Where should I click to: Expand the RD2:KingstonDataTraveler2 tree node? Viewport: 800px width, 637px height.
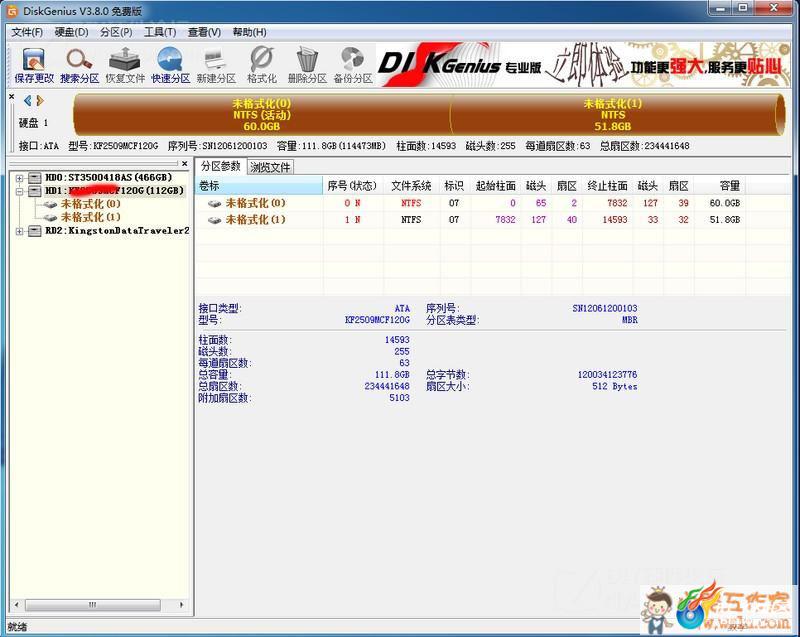[x=19, y=231]
